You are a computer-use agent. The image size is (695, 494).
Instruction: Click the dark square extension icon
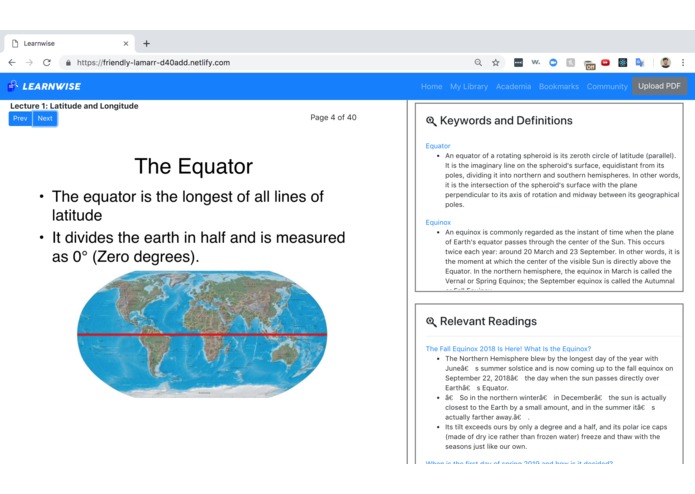[x=518, y=62]
